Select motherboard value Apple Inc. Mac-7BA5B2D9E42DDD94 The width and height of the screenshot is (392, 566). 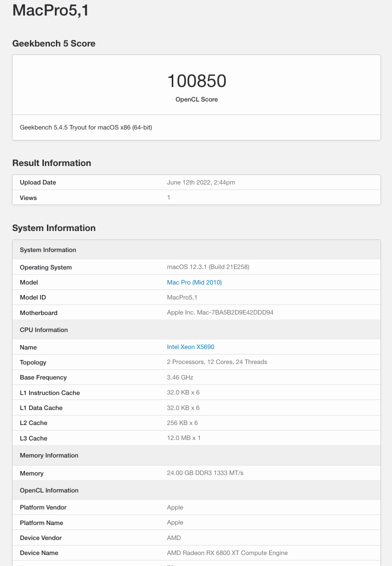[x=220, y=312]
